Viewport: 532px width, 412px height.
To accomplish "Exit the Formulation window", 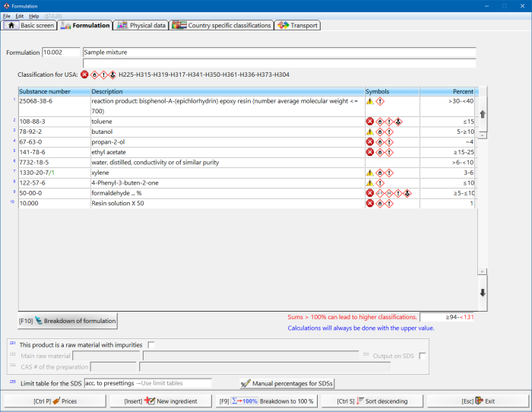I will pyautogui.click(x=477, y=401).
